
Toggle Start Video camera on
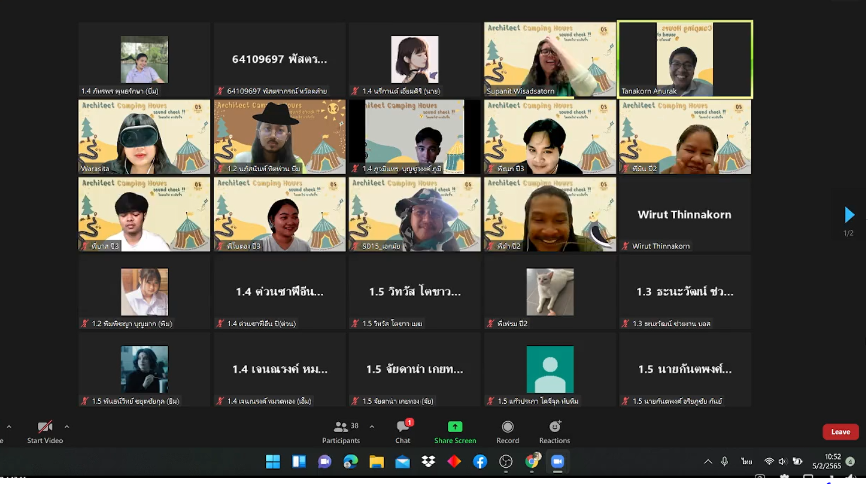45,432
